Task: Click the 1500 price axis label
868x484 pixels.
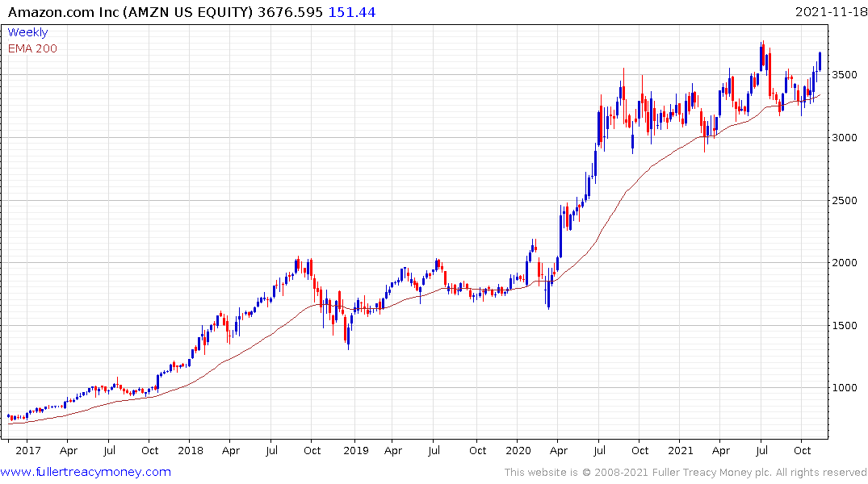Action: (845, 325)
